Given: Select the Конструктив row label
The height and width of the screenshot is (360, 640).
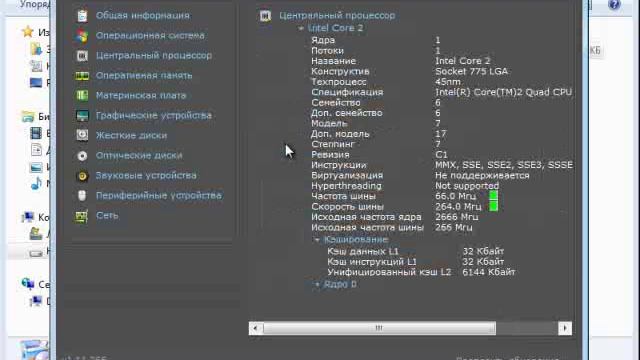Looking at the screenshot, I should (340, 71).
